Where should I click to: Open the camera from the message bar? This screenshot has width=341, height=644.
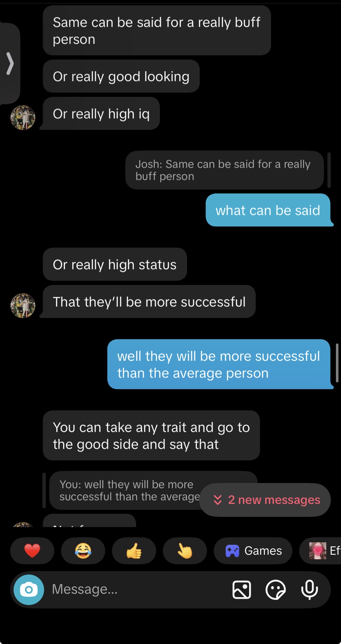(x=29, y=589)
